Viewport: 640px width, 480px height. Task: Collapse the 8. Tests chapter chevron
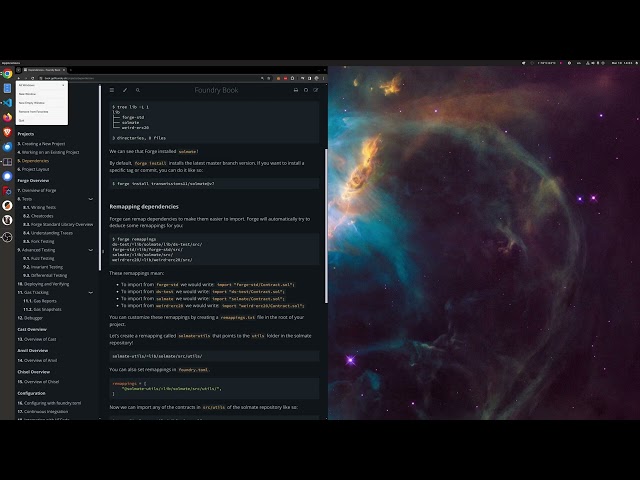91,199
